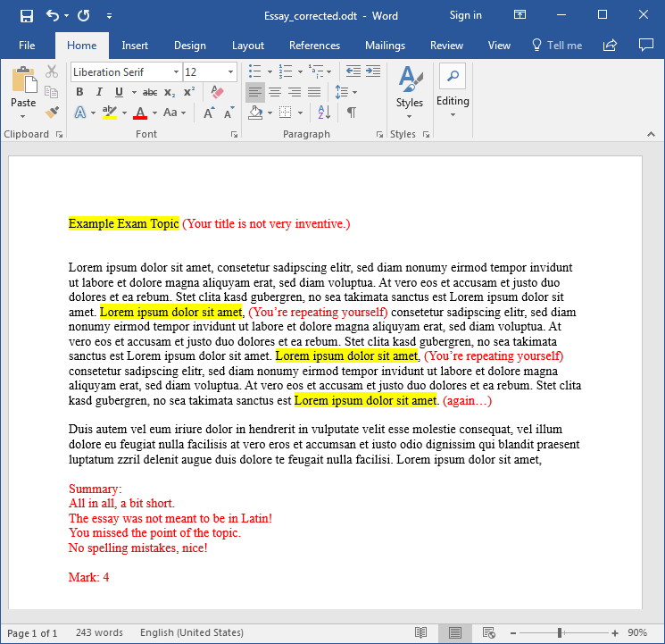This screenshot has width=665, height=644.
Task: Open Ribbon Display Options
Action: click(x=520, y=15)
